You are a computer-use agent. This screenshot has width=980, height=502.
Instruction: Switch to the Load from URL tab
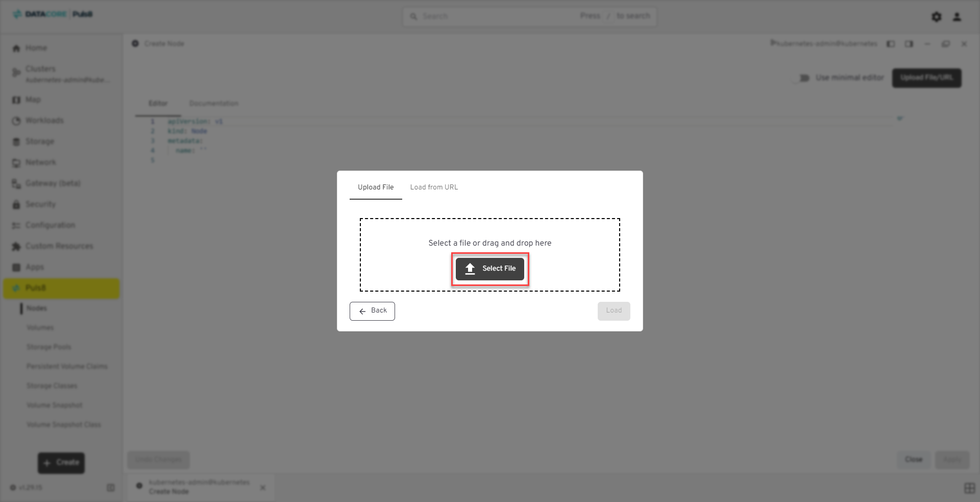point(434,187)
